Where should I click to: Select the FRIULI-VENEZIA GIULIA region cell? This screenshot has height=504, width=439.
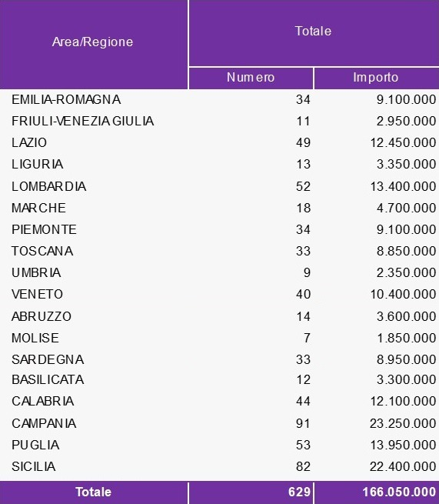coord(83,121)
